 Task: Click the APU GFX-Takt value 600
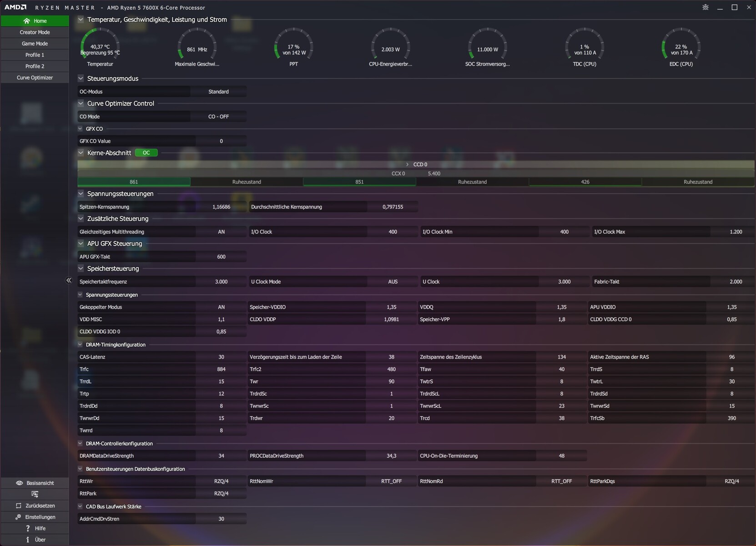(222, 257)
